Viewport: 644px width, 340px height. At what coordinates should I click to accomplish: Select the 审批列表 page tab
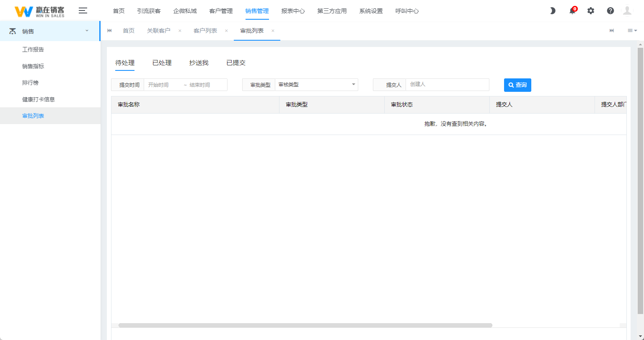[x=252, y=31]
